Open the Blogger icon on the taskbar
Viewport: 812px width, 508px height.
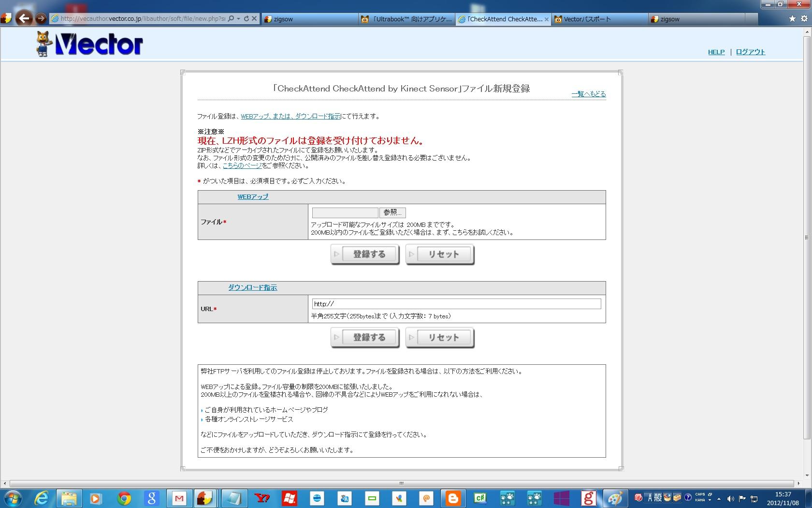453,498
